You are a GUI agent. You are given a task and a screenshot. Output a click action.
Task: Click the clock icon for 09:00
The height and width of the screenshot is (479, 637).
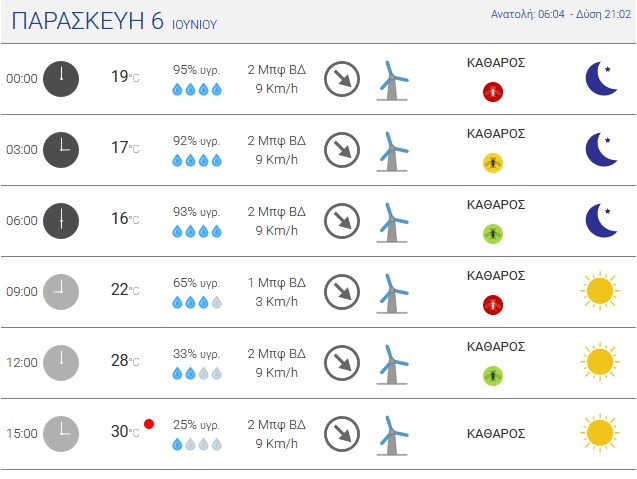(x=61, y=292)
